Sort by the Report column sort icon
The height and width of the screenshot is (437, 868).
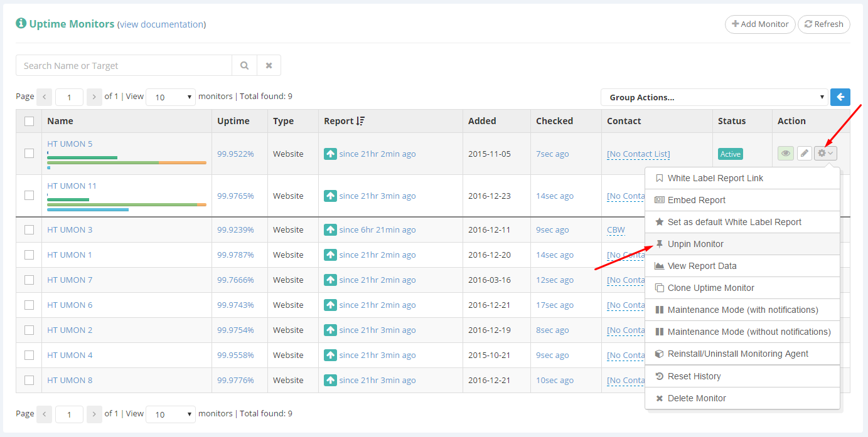360,121
